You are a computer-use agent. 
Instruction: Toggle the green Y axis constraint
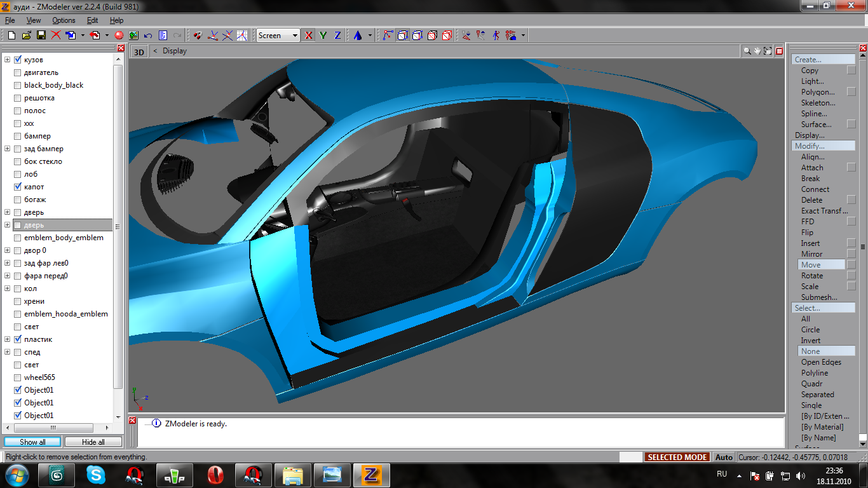coord(323,36)
